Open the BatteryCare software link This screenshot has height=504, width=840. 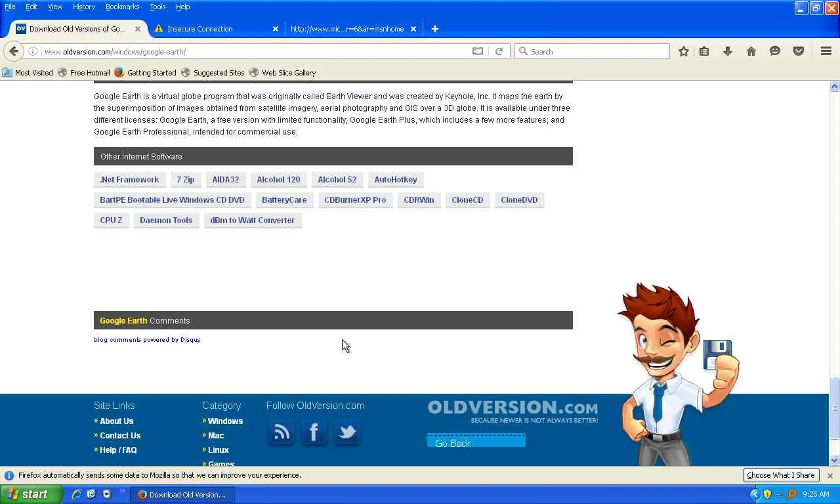tap(284, 200)
